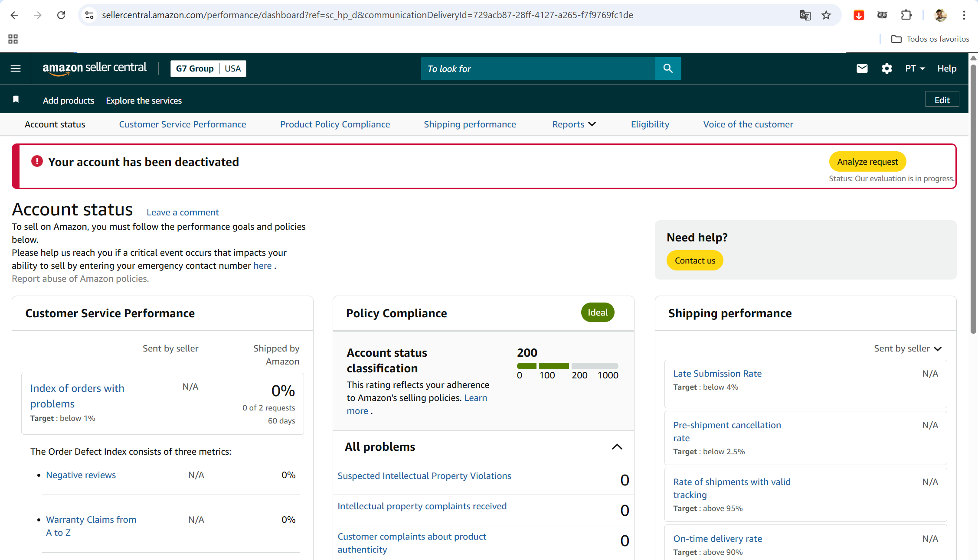Viewport: 978px width, 560px height.
Task: Open the mask-shaped extension icon
Action: click(x=882, y=15)
